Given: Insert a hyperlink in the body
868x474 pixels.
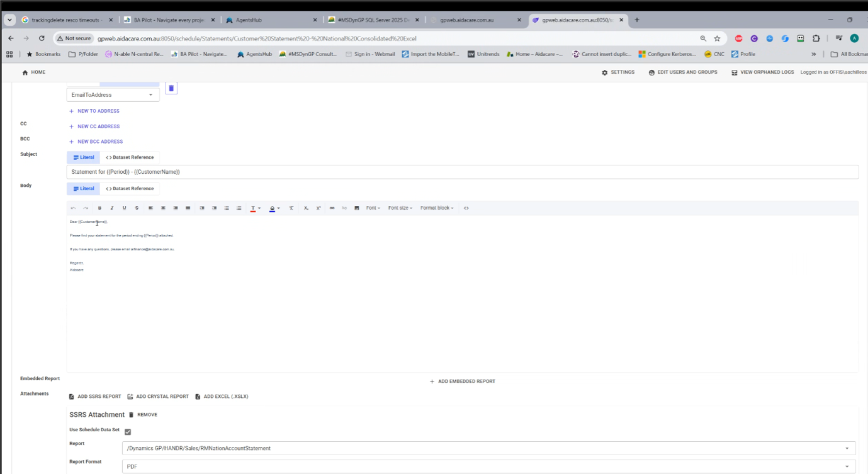Looking at the screenshot, I should tap(332, 208).
